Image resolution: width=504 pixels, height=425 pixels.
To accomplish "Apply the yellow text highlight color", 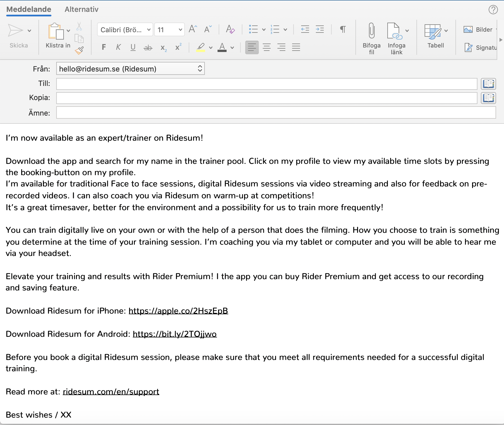I will (201, 47).
